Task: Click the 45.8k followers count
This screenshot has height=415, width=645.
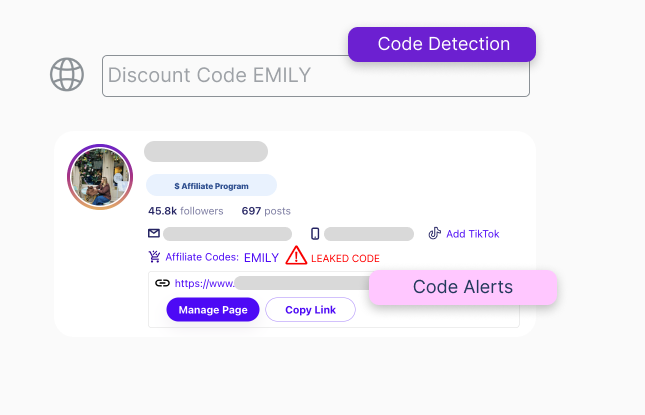Action: [185, 211]
